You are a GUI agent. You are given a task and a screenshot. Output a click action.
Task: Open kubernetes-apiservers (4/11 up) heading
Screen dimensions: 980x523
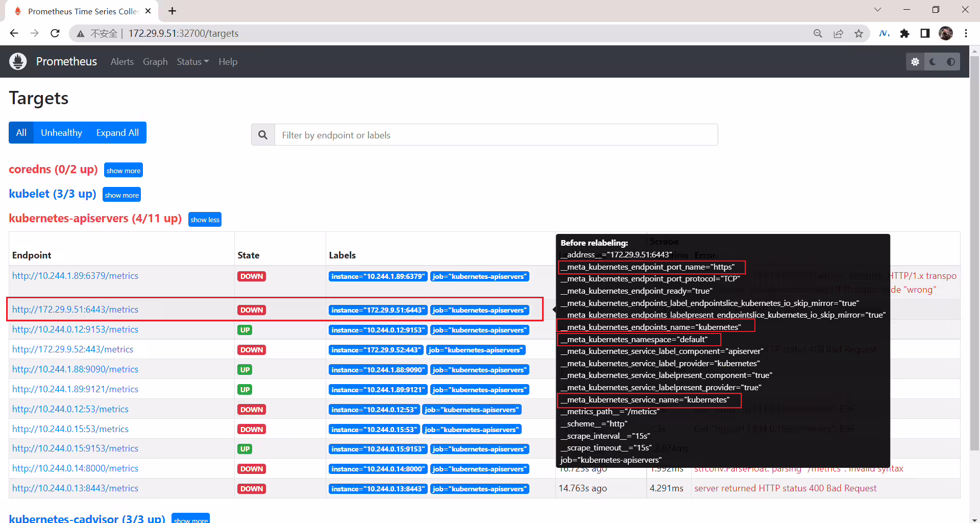95,218
